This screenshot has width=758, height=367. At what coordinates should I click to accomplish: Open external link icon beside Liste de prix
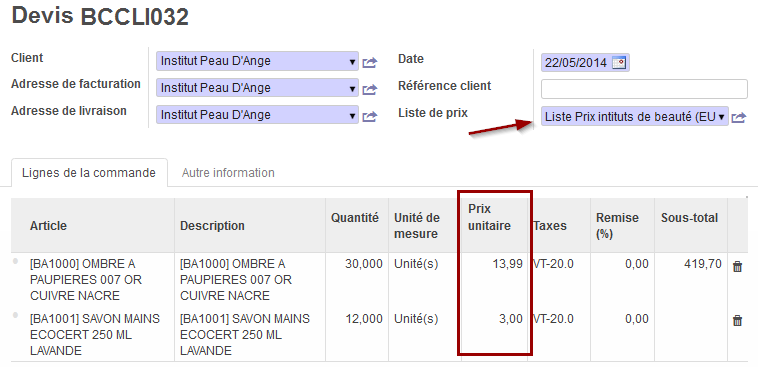pos(739,117)
